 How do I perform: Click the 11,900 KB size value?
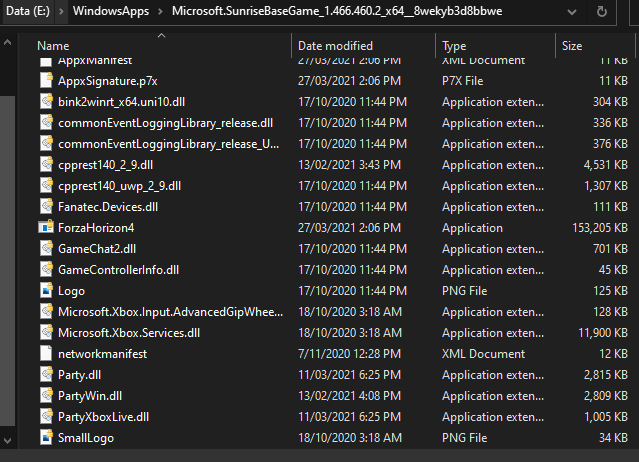pos(603,333)
